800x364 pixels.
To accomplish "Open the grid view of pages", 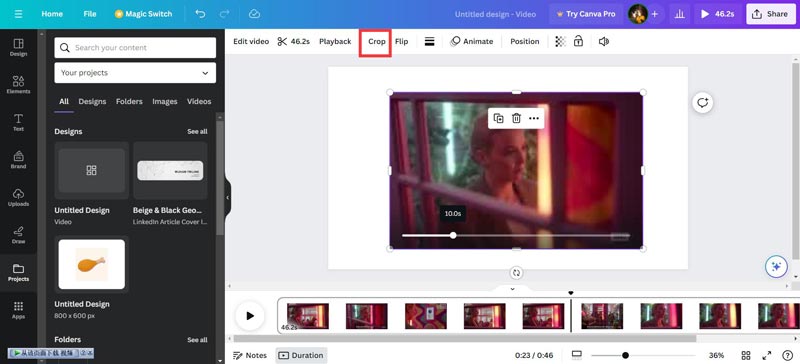I will point(746,355).
